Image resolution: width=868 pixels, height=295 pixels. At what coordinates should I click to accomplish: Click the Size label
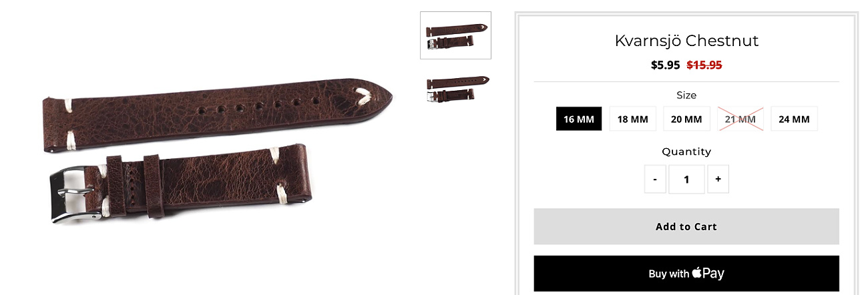686,95
